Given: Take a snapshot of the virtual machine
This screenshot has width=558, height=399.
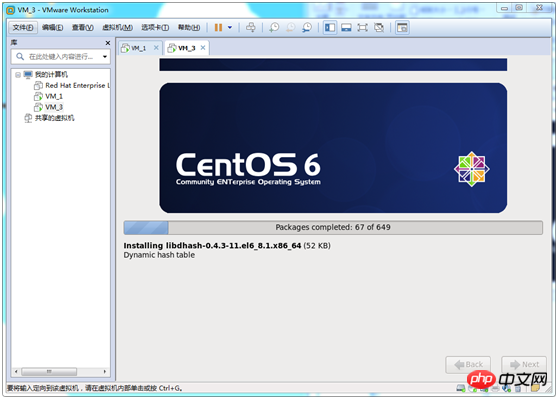Looking at the screenshot, I should click(x=274, y=27).
